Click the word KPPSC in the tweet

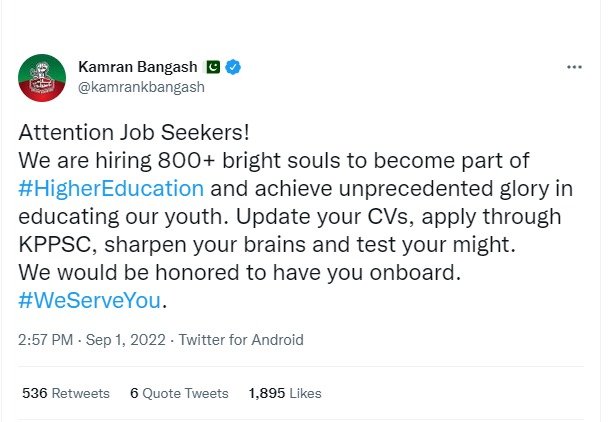57,243
